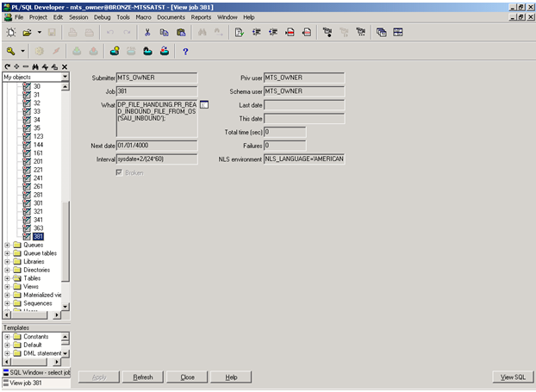Select View job 381 window item

point(36,383)
